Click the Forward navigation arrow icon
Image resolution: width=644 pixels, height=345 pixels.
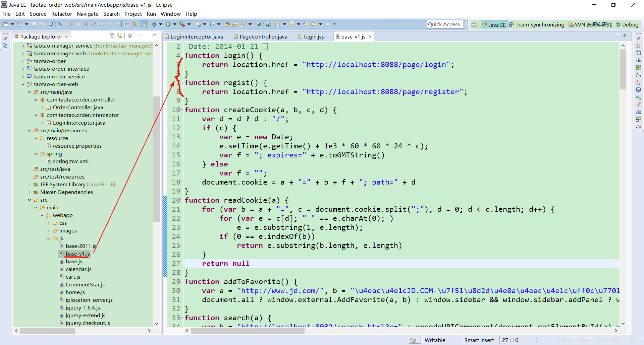pyautogui.click(x=328, y=24)
